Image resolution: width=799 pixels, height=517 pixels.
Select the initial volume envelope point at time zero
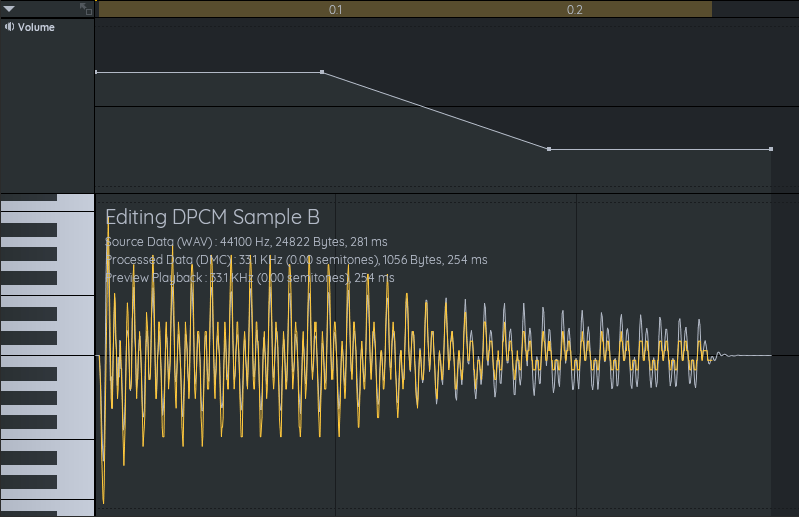96,72
